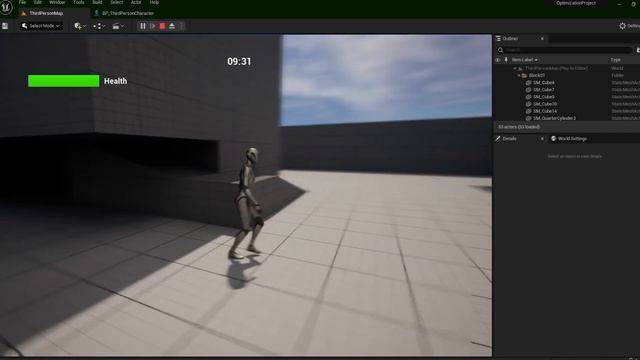Click the Outliner search magnifier icon

(500, 50)
